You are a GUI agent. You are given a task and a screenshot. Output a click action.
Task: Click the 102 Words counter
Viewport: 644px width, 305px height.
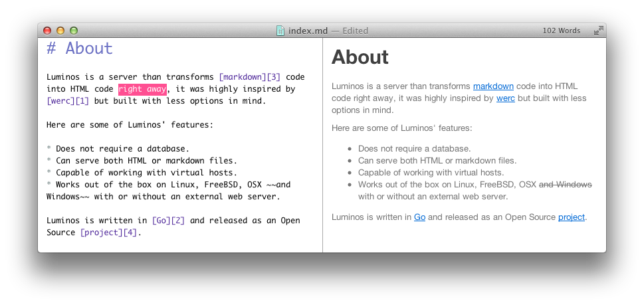562,31
